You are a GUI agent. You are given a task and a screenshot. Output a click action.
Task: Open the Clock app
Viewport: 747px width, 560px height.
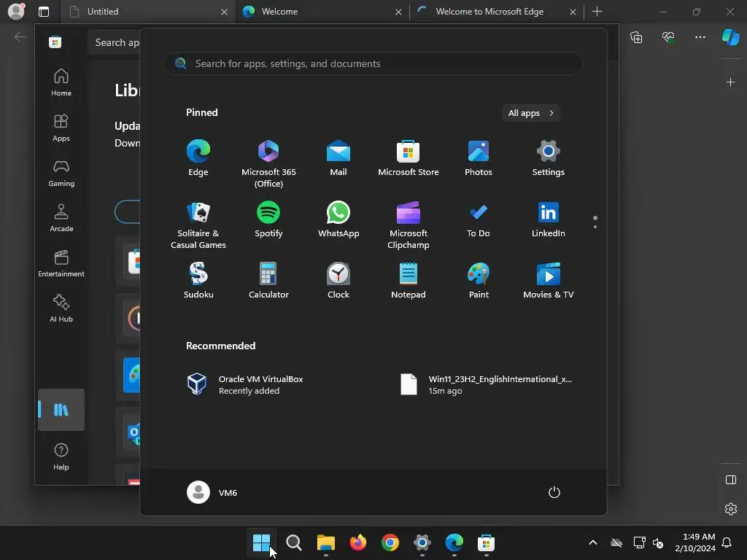pyautogui.click(x=338, y=281)
